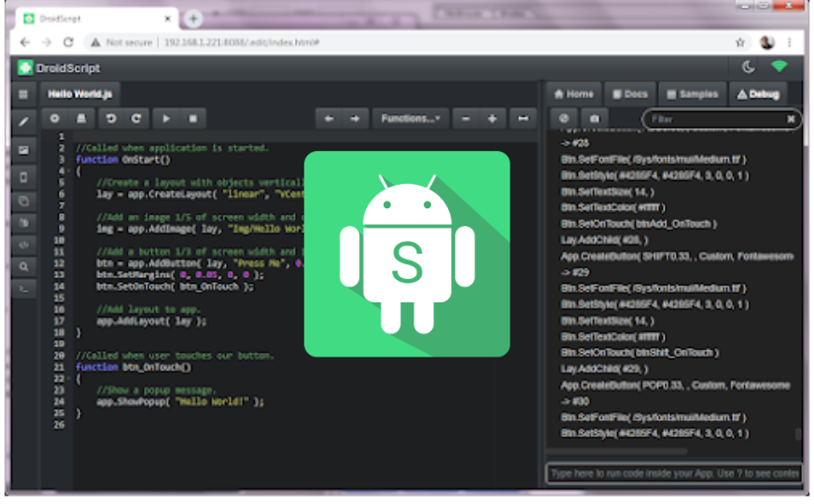Open the Functions dropdown
The height and width of the screenshot is (504, 814).
[411, 119]
